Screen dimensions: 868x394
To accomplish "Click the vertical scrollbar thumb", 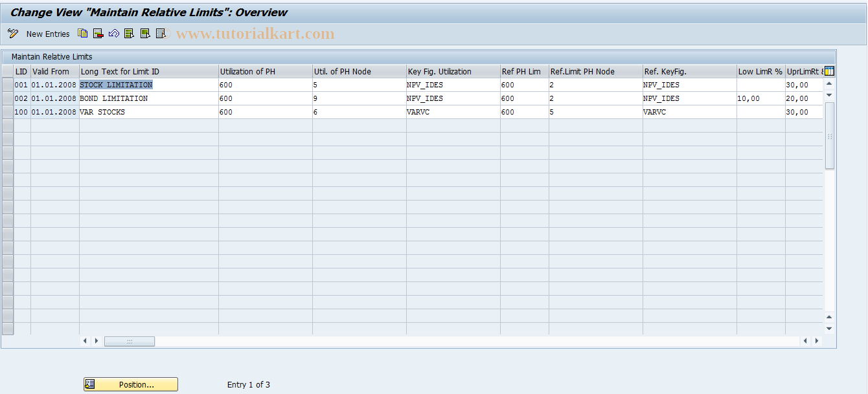I will [x=829, y=135].
